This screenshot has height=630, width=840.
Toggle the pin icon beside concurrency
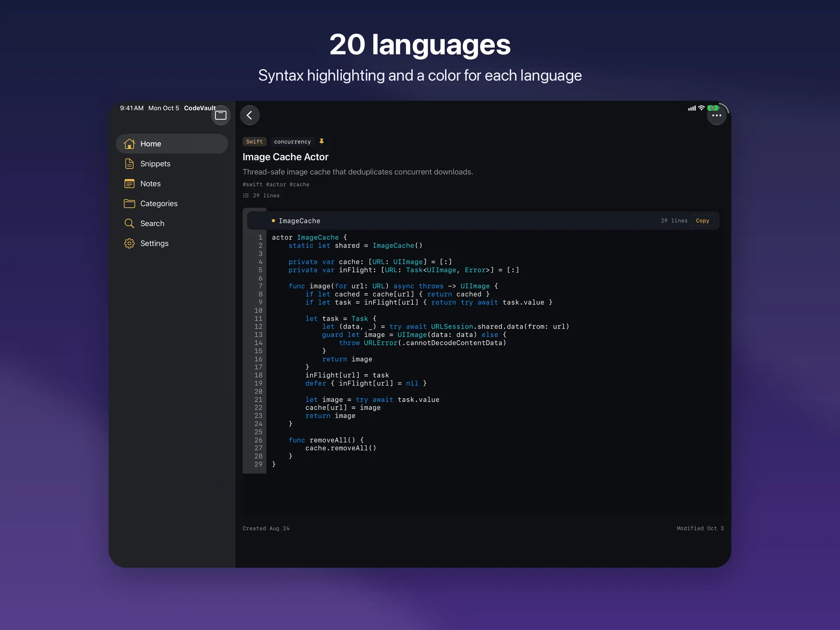(x=321, y=142)
